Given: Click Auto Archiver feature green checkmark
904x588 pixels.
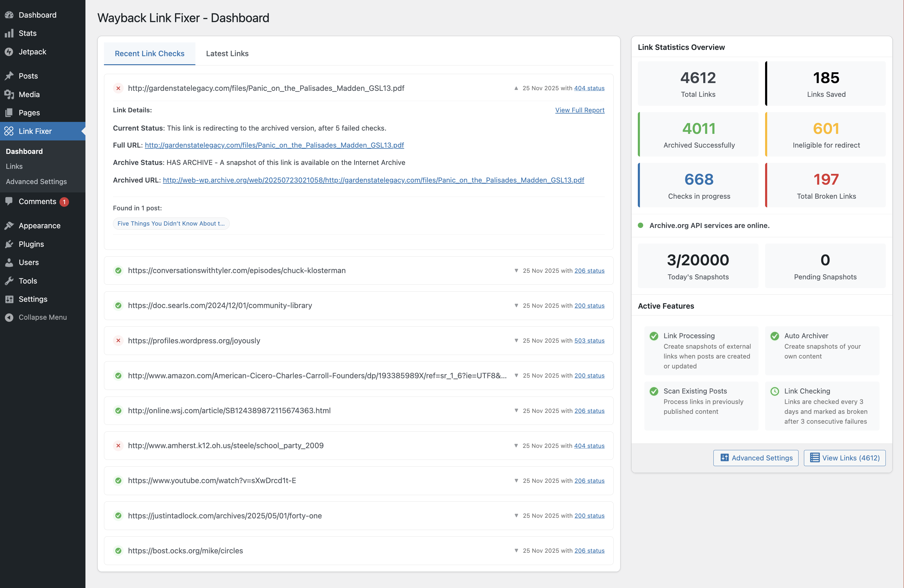Looking at the screenshot, I should [x=774, y=336].
